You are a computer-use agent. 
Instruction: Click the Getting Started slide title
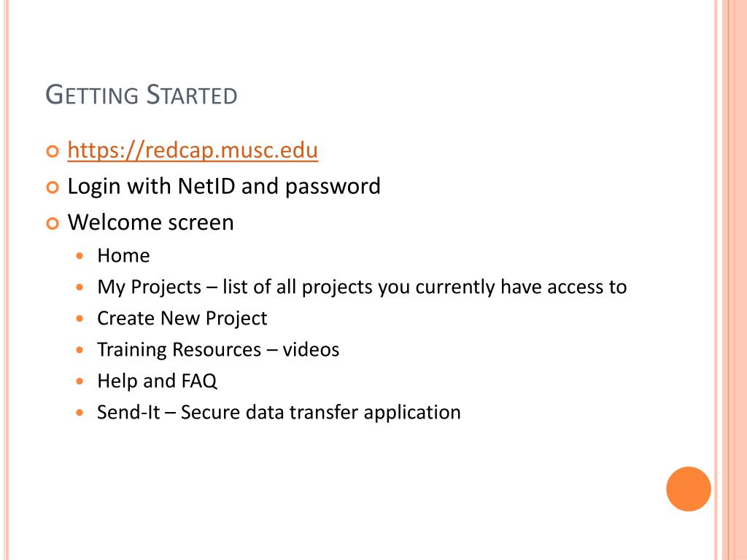coord(142,94)
